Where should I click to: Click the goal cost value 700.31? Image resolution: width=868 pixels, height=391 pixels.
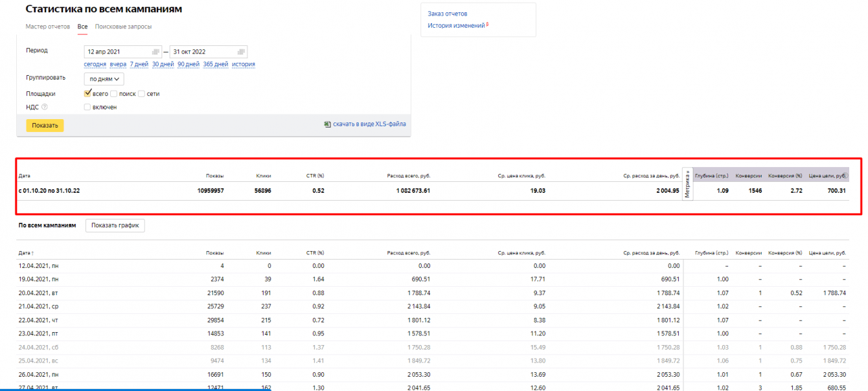(x=838, y=191)
